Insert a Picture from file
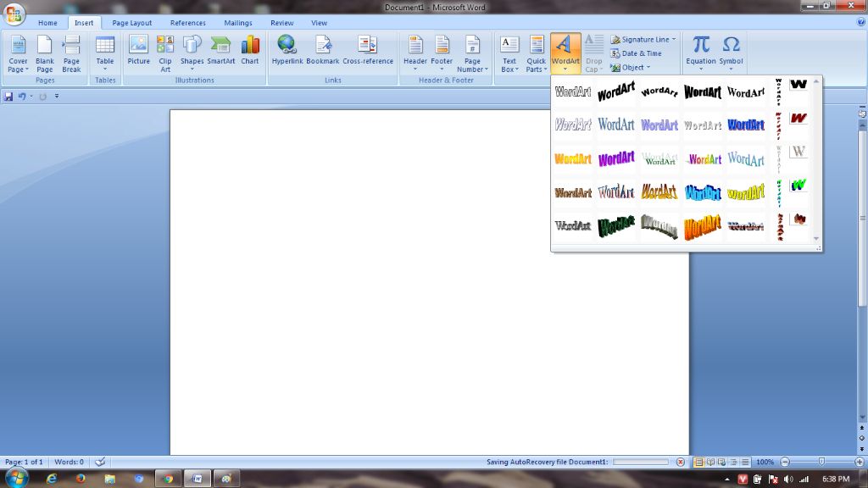 click(x=138, y=50)
